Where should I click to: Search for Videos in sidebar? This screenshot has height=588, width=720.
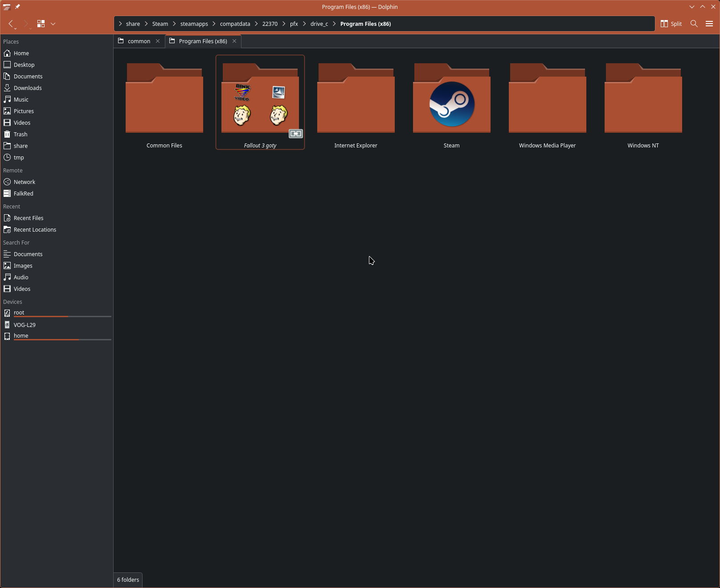57,289
